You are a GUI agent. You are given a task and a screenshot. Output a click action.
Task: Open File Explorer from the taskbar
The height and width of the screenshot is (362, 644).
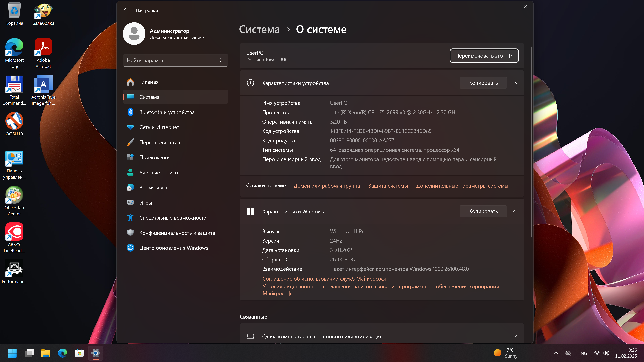(46, 353)
